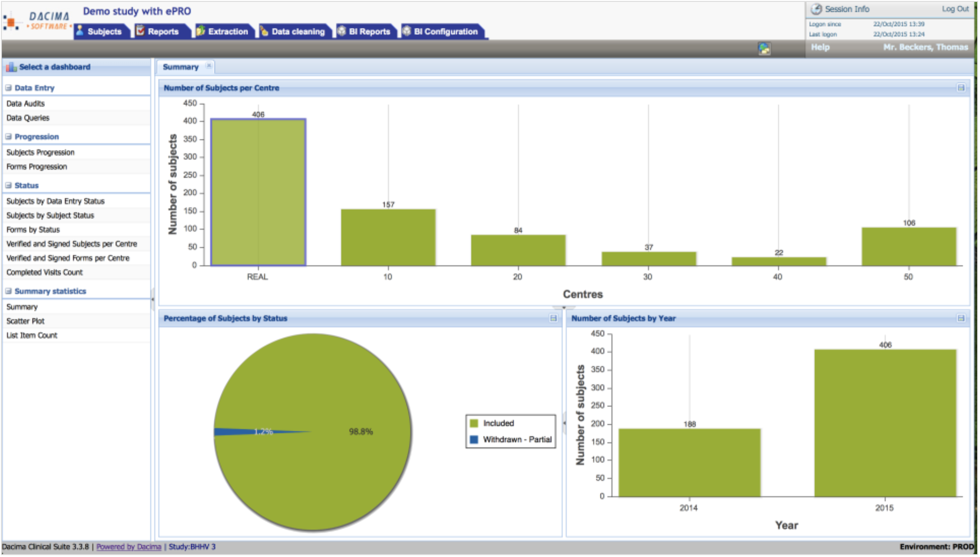Click the globe language icon in toolbar
The height and width of the screenshot is (557, 980).
764,48
